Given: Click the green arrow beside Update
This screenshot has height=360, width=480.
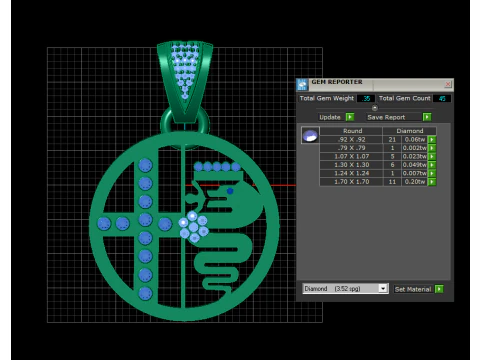Looking at the screenshot, I should pos(350,117).
